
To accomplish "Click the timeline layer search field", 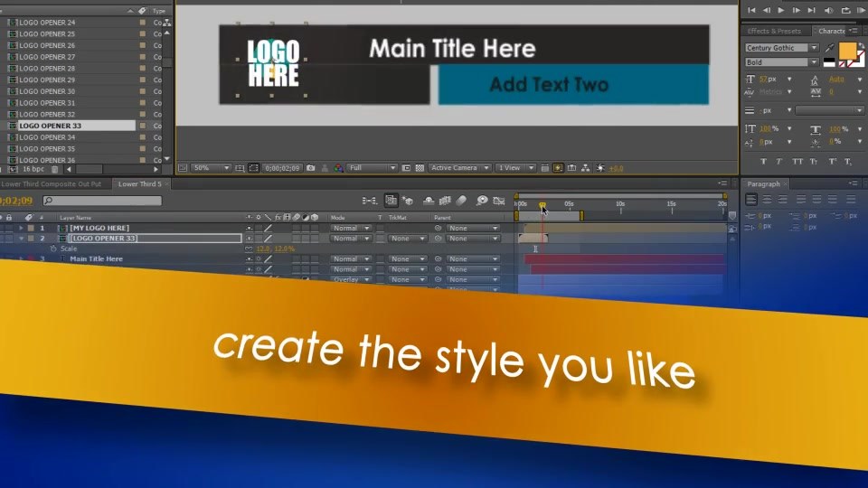I will (x=102, y=201).
